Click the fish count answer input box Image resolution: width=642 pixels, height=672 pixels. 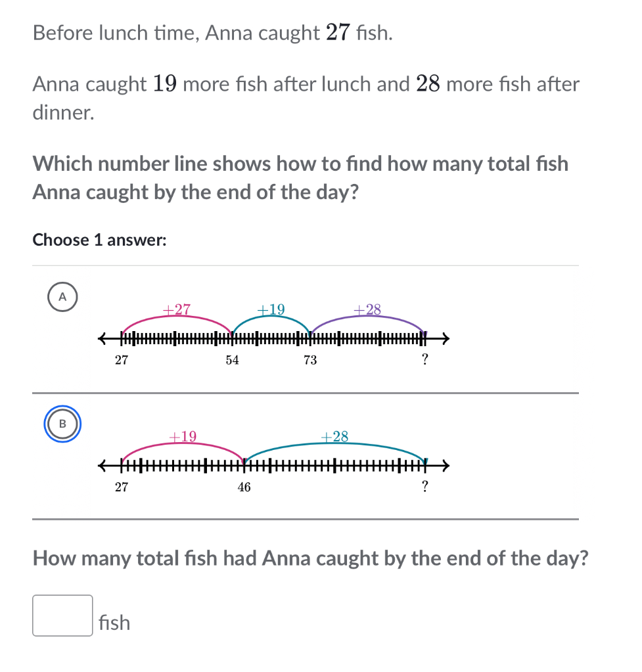coord(62,616)
